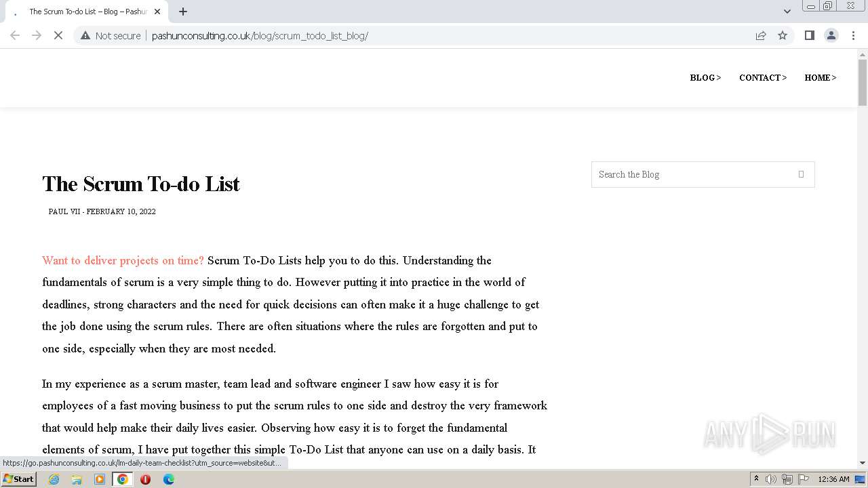Share this page icon in address bar
Image resolution: width=868 pixels, height=488 pixels.
761,35
